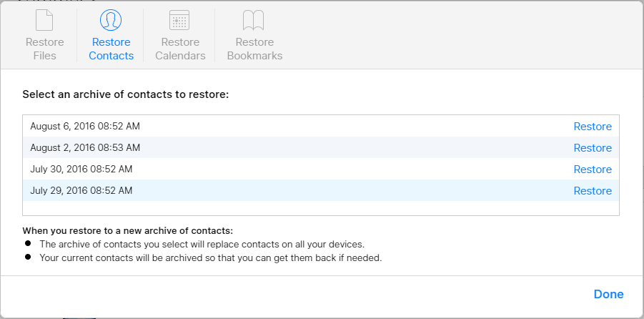Click the "When you restore to a new archive" note

pyautogui.click(x=128, y=230)
